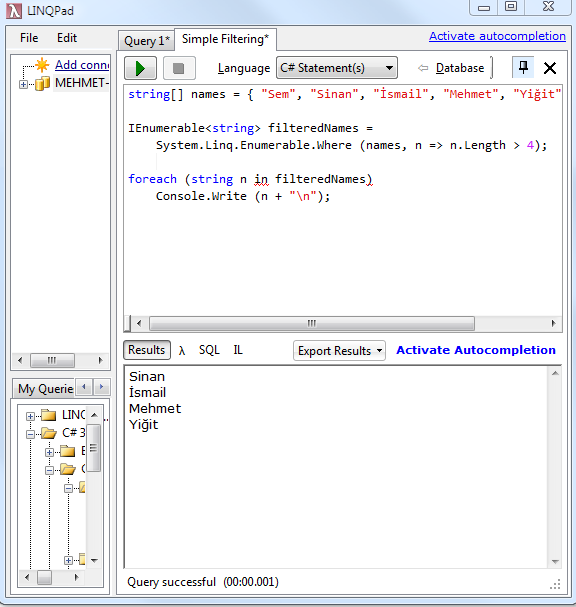Click the My Queries tree scroll up arrow

pyautogui.click(x=94, y=415)
